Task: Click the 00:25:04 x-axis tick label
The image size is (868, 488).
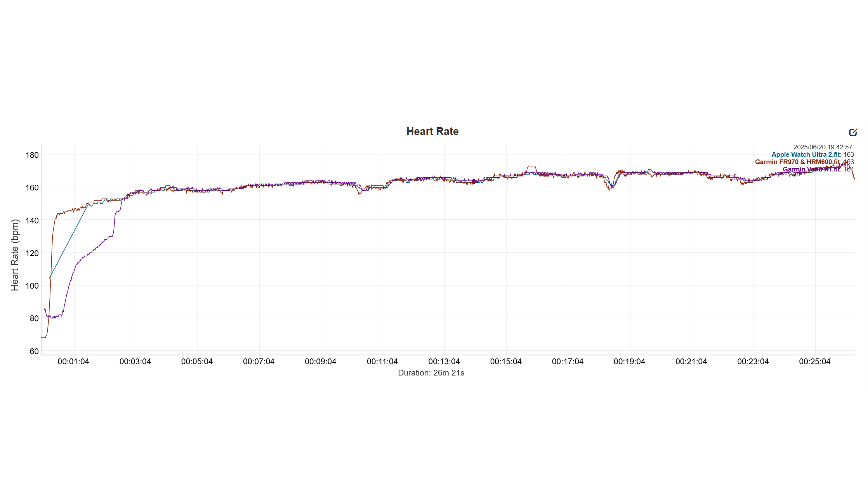Action: click(814, 362)
